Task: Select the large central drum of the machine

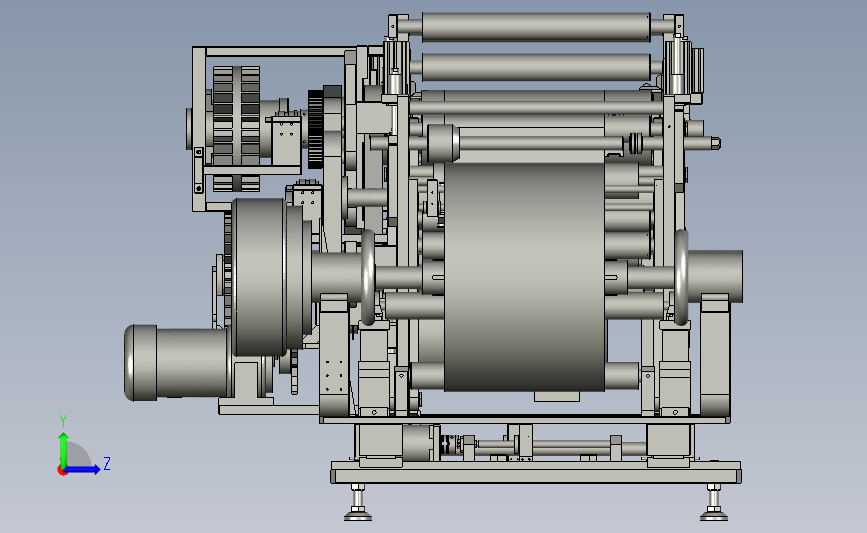Action: click(524, 276)
